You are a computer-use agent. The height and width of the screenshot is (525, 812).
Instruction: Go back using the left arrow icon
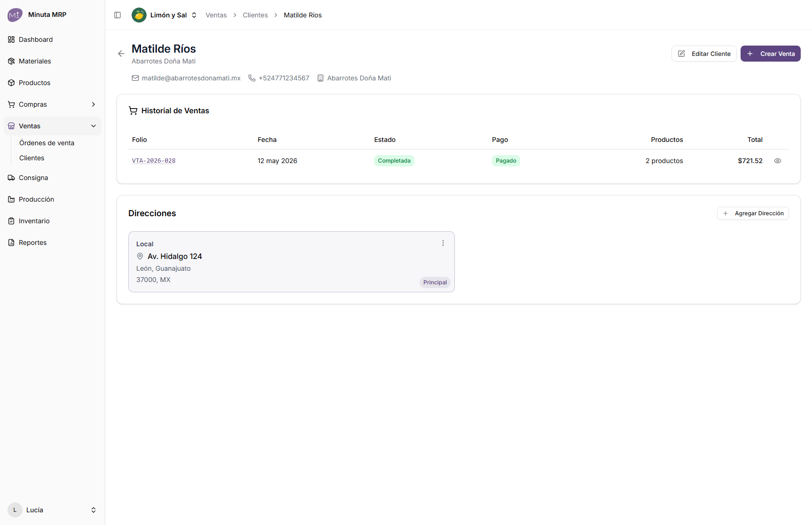point(121,54)
